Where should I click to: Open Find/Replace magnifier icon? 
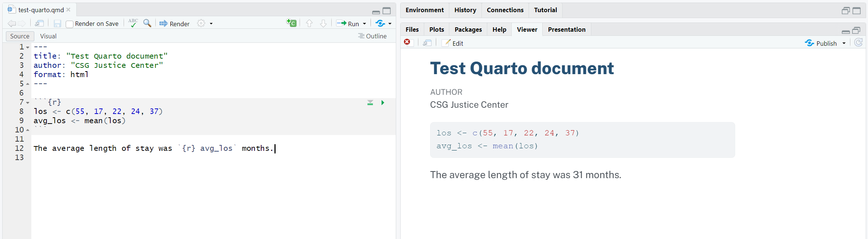[x=147, y=23]
